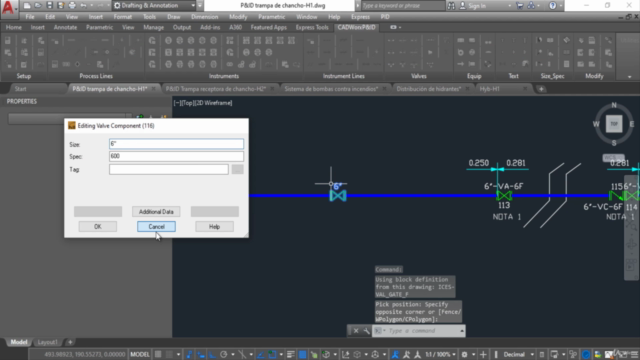640x360 pixels.
Task: Click the plus icon to add new layout
Action: click(70, 342)
